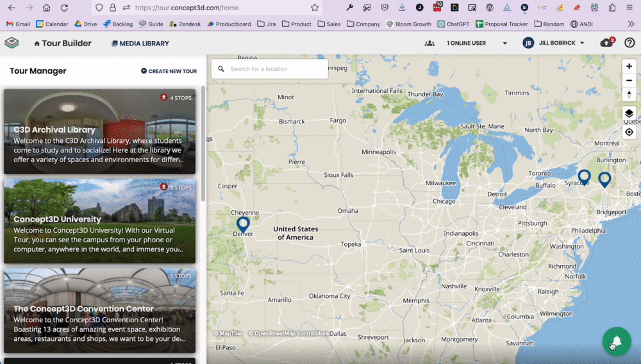This screenshot has height=364, width=641.
Task: Open the Media Library tab
Action: coord(140,44)
